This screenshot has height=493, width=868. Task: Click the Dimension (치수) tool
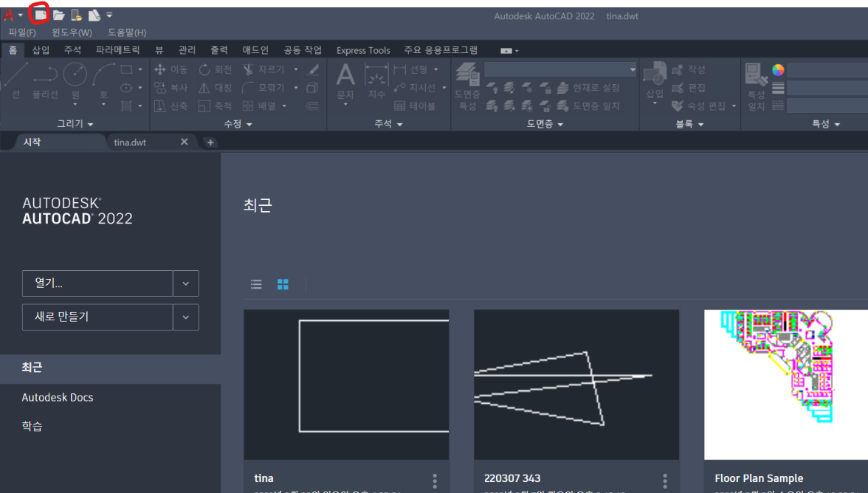376,80
